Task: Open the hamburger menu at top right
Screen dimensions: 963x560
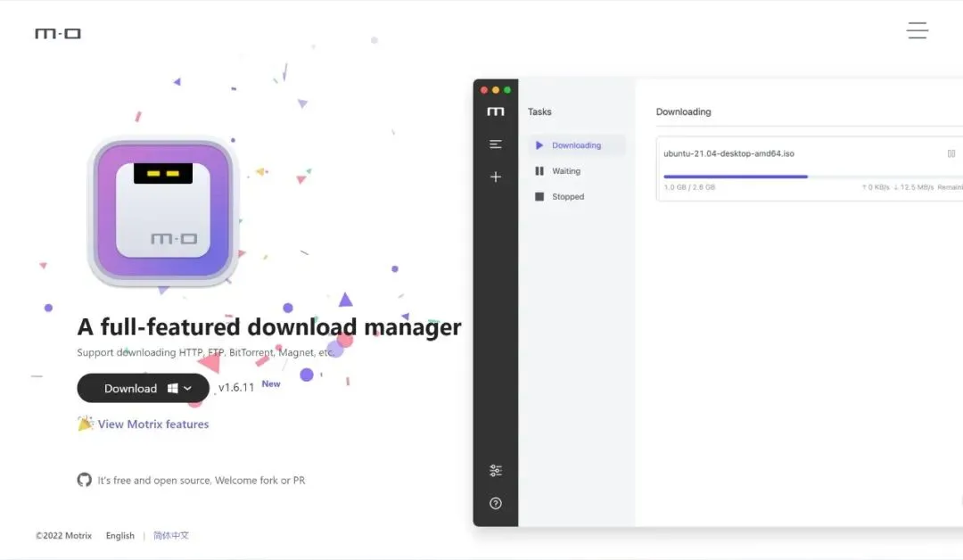Action: click(x=917, y=30)
